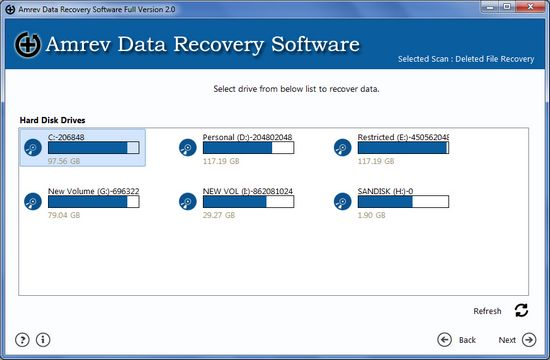Click the "New Volume (G:)-696322" label
The width and height of the screenshot is (550, 360).
(93, 191)
